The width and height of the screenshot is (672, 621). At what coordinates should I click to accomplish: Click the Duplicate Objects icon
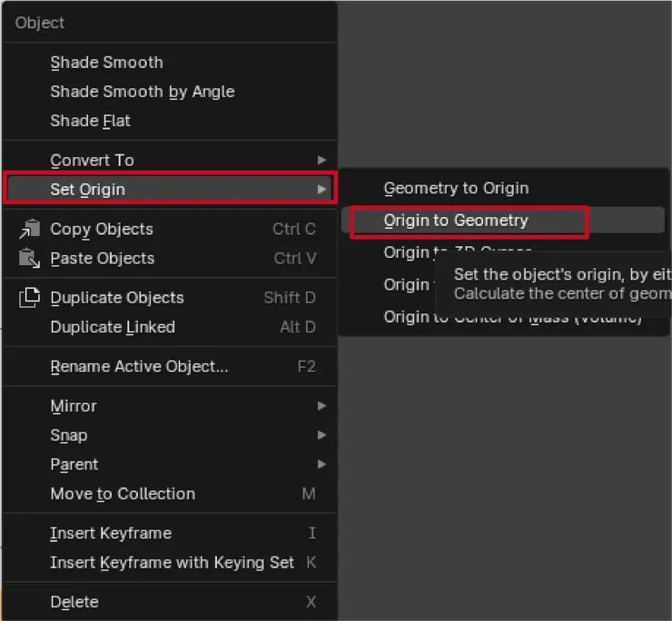[30, 297]
